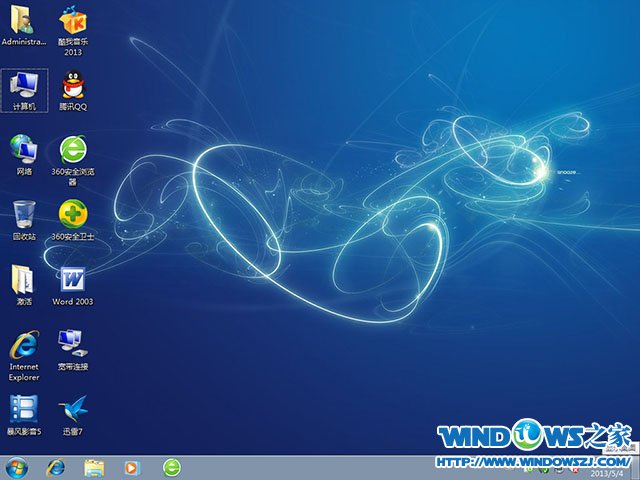Launch Windows Media Player from the taskbar
Image resolution: width=640 pixels, height=480 pixels.
[x=132, y=468]
